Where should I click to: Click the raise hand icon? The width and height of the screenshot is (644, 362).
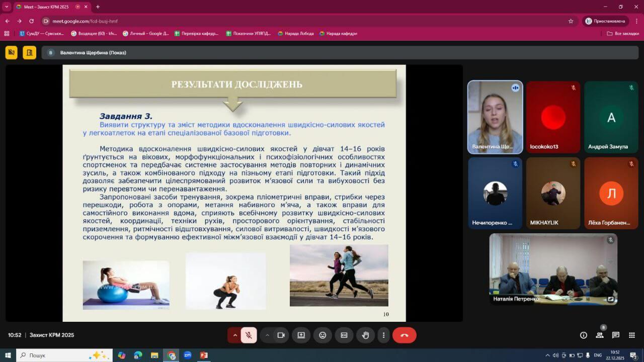pyautogui.click(x=365, y=335)
